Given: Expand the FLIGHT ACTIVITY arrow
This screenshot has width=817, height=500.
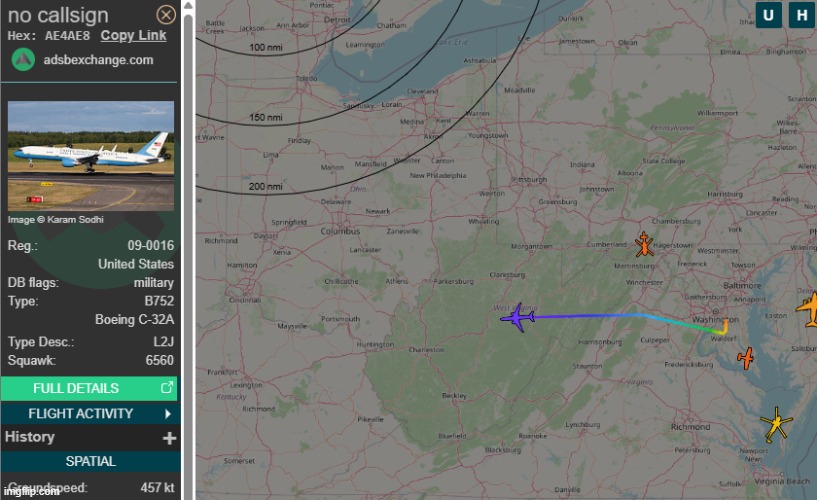Looking at the screenshot, I should (x=168, y=414).
